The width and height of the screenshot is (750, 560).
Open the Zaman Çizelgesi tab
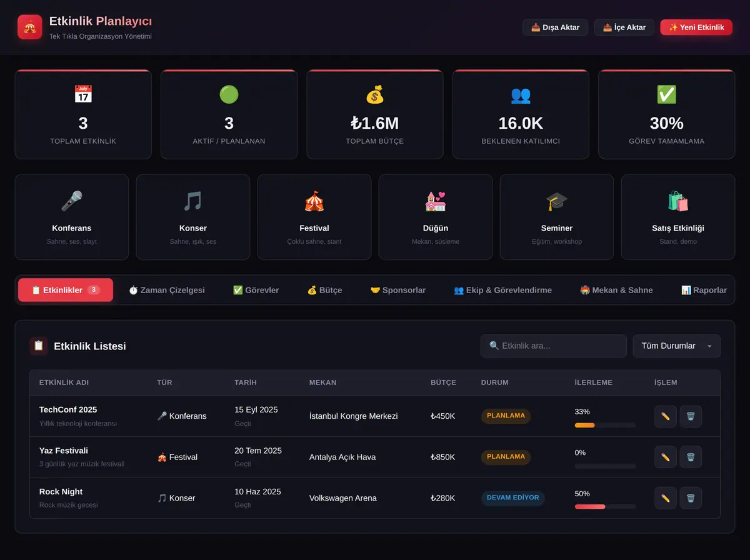click(x=167, y=290)
